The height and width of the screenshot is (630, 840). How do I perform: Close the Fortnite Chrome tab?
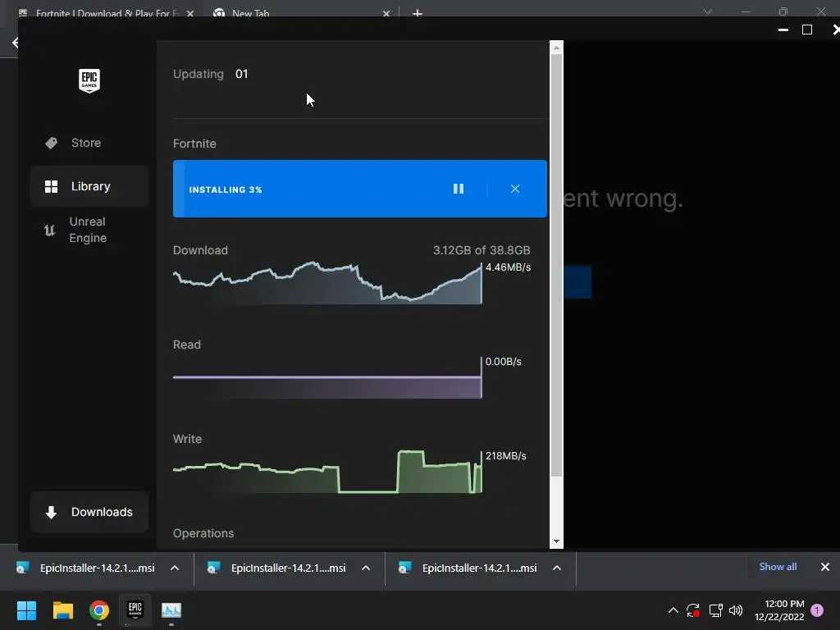click(x=190, y=13)
